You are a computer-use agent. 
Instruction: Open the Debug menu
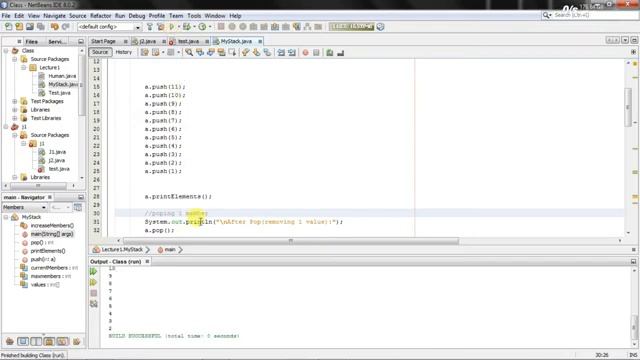[x=137, y=16]
